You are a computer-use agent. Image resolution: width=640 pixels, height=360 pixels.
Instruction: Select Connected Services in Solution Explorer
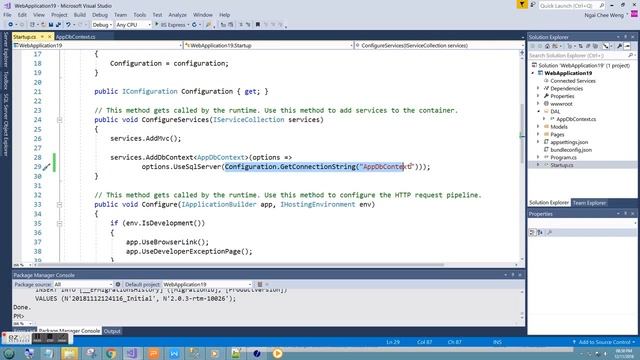pyautogui.click(x=573, y=81)
